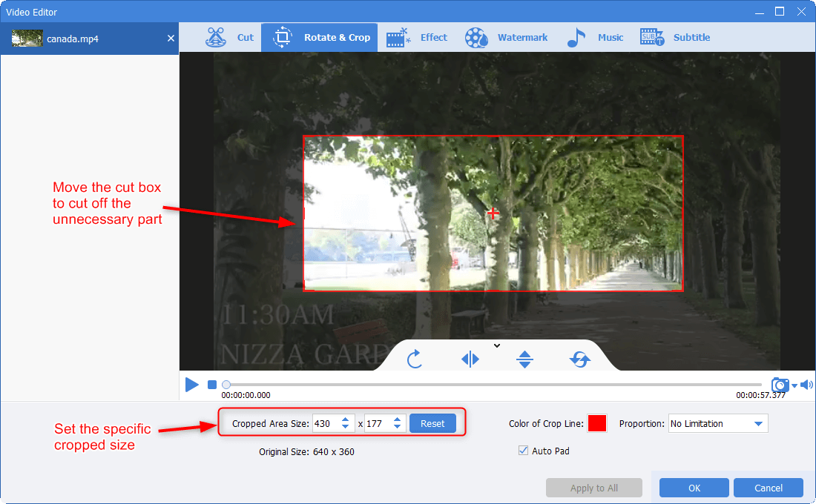This screenshot has width=816, height=504.
Task: Click the 00:00:00.000 current time text
Action: pos(246,395)
